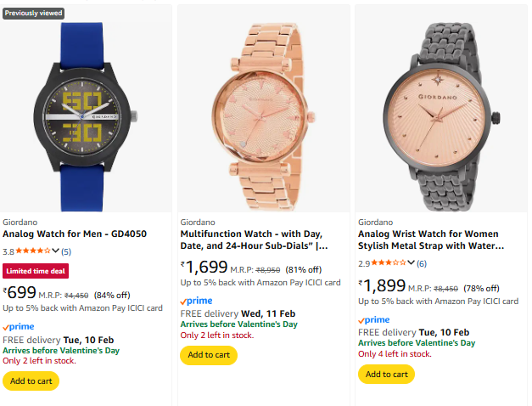Expand the 2.9 rating dropdown chevron
The width and height of the screenshot is (532, 406).
(x=412, y=263)
